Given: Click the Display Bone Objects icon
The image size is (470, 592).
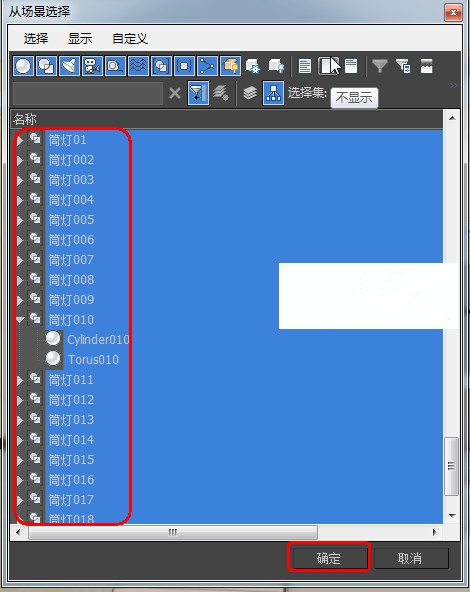Looking at the screenshot, I should point(207,66).
